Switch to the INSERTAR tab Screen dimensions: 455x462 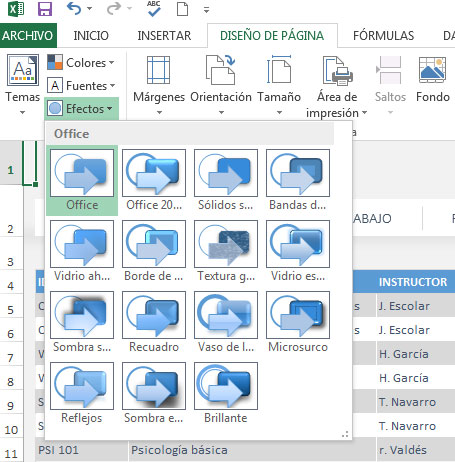click(x=164, y=35)
